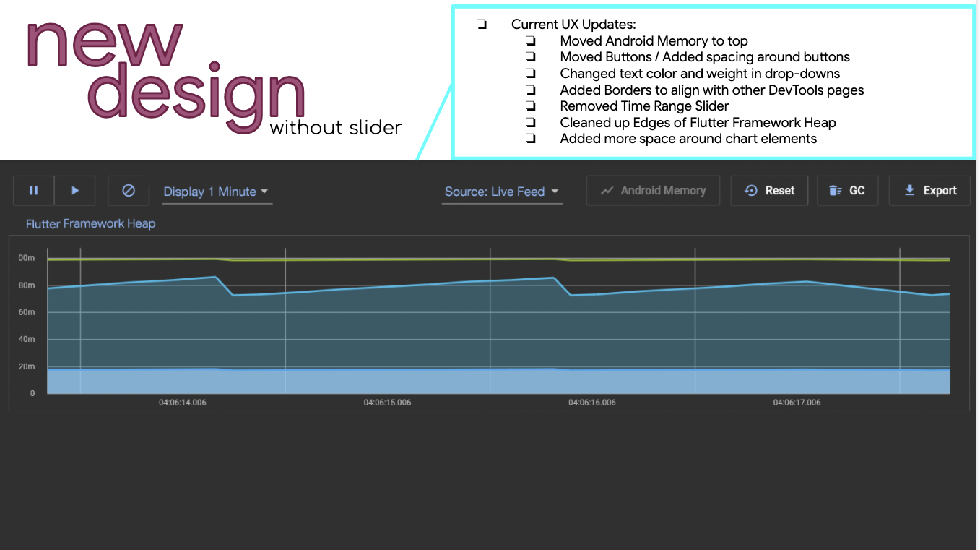The image size is (980, 550).
Task: Click the Export button
Action: tap(929, 190)
